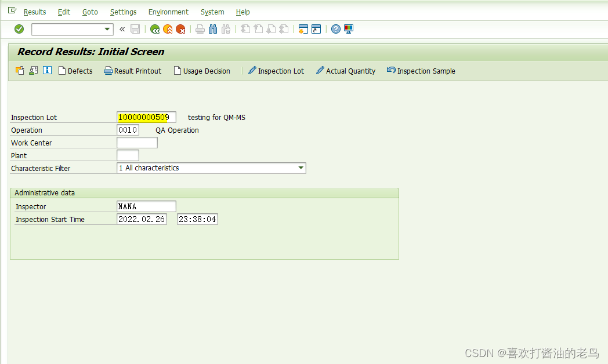Screen dimensions: 608x364
Task: Click the Inspection Sample button
Action: (421, 71)
